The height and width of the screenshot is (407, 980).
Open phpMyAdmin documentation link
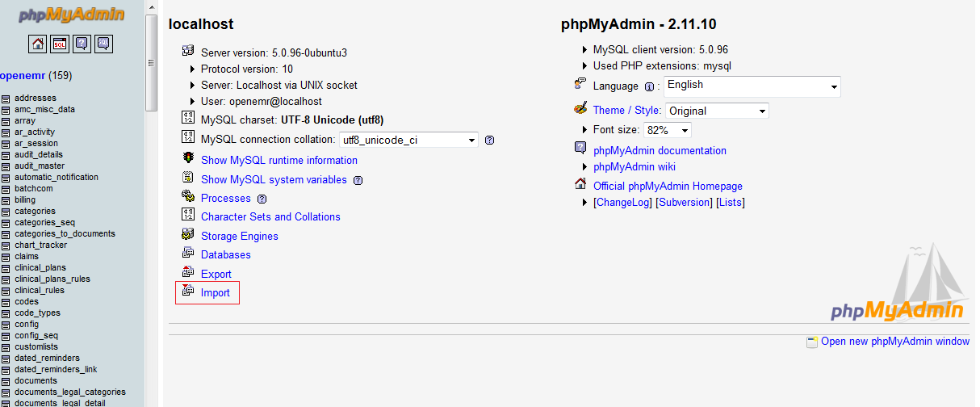click(x=660, y=150)
